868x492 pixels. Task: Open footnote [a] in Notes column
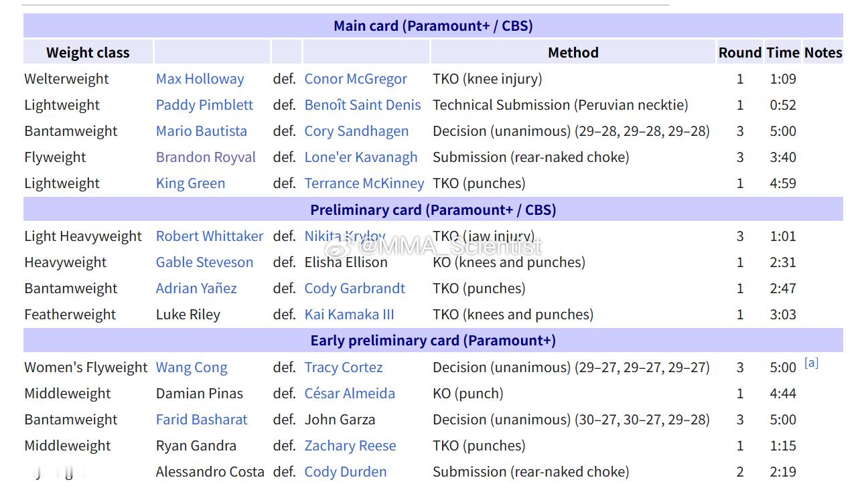pyautogui.click(x=811, y=363)
